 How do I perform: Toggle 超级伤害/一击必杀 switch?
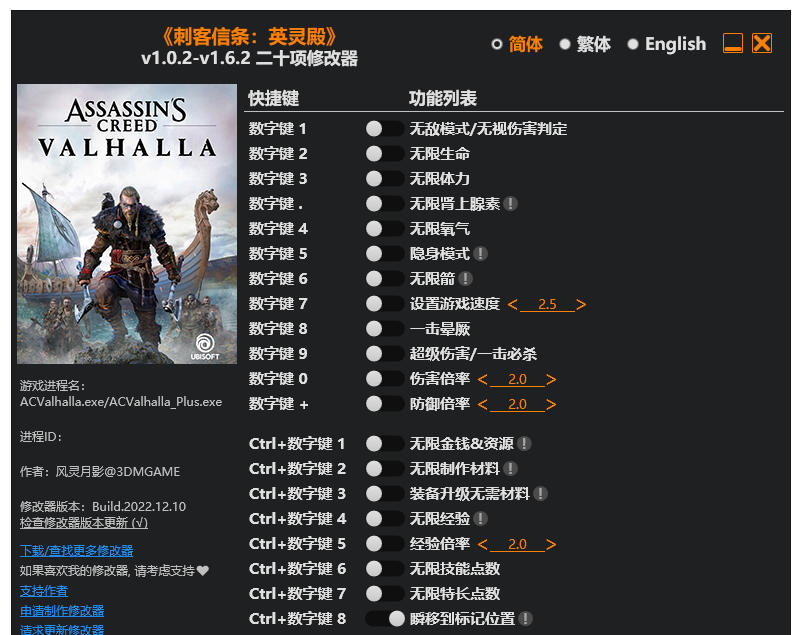(384, 354)
